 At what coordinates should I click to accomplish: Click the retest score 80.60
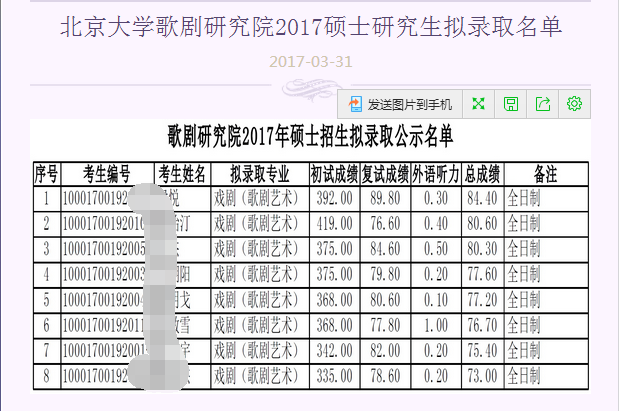point(385,300)
